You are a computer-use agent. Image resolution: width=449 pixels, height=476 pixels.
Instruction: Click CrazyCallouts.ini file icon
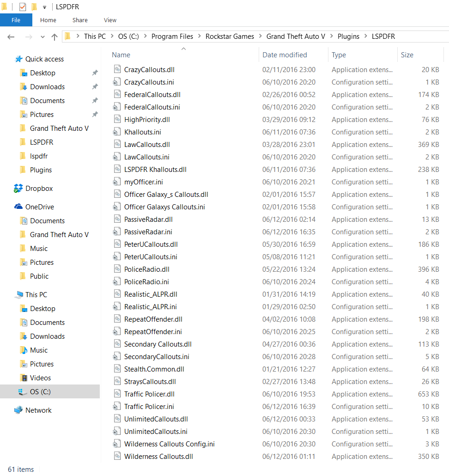(x=116, y=82)
